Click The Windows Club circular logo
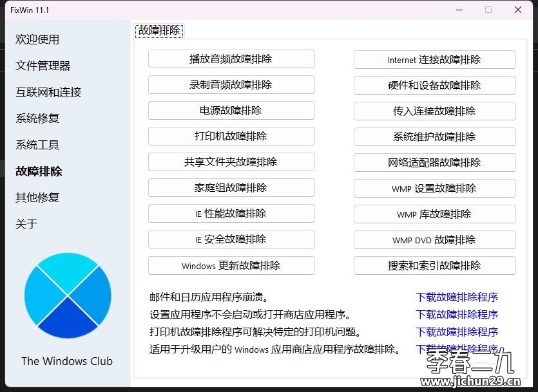Screen dimensions: 538x392 68,295
